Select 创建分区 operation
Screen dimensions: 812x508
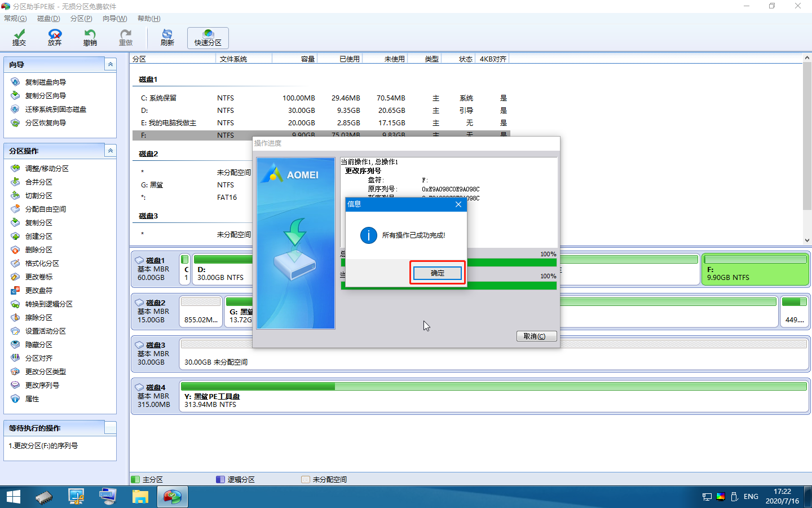pyautogui.click(x=38, y=236)
